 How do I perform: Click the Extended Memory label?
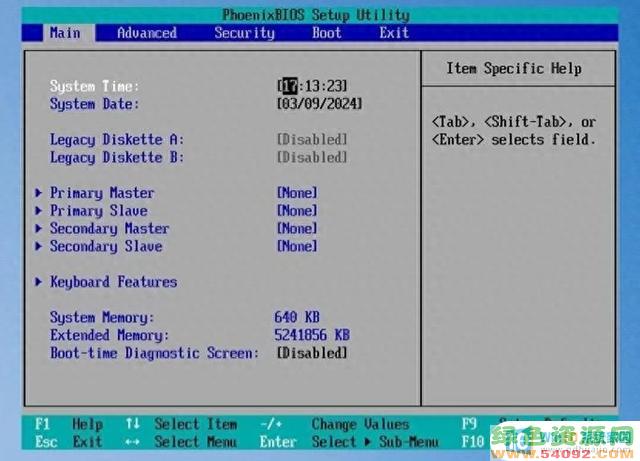click(x=109, y=335)
